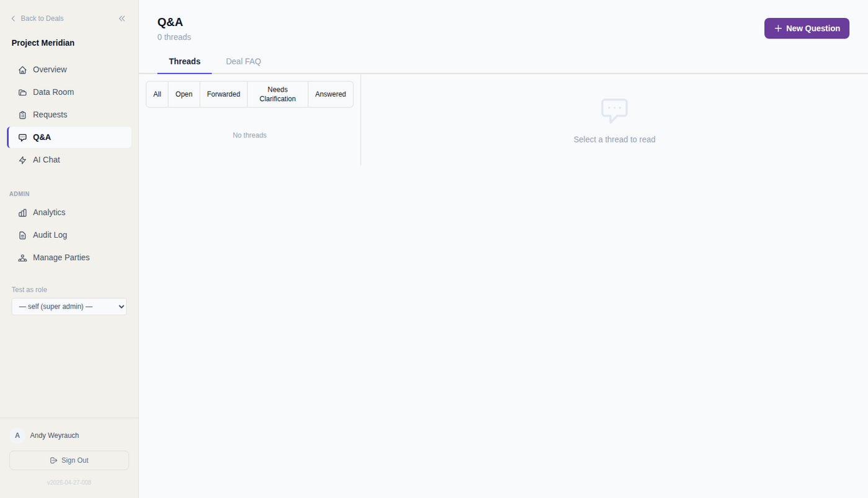Open the AI Chat section
The image size is (868, 498).
pyautogui.click(x=69, y=160)
